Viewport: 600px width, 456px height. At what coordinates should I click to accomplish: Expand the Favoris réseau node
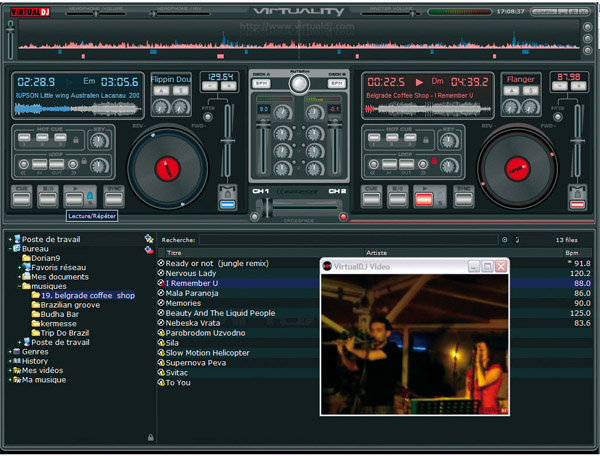point(20,267)
